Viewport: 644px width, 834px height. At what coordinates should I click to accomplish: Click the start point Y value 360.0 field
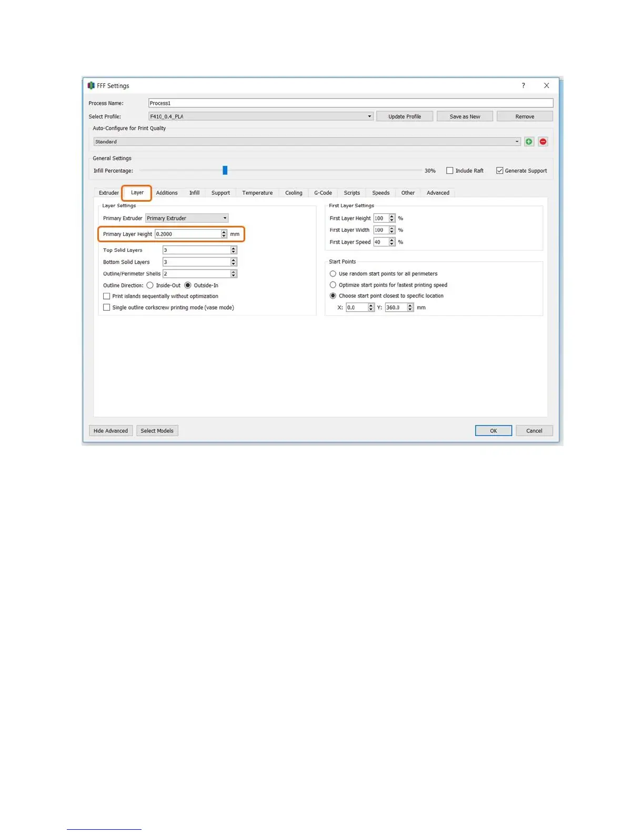(396, 307)
